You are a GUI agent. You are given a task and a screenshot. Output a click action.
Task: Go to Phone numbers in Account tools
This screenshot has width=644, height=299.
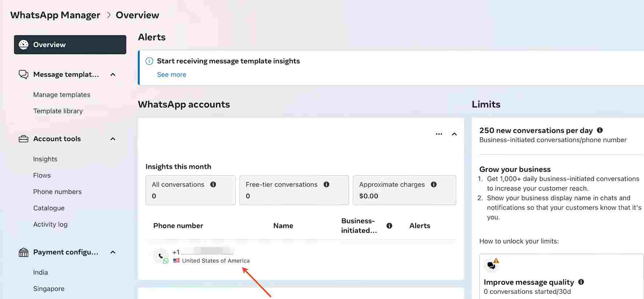(x=57, y=192)
